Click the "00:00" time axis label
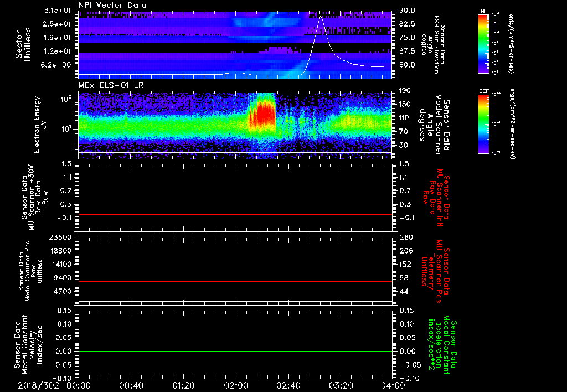This screenshot has width=567, height=392. [79, 385]
